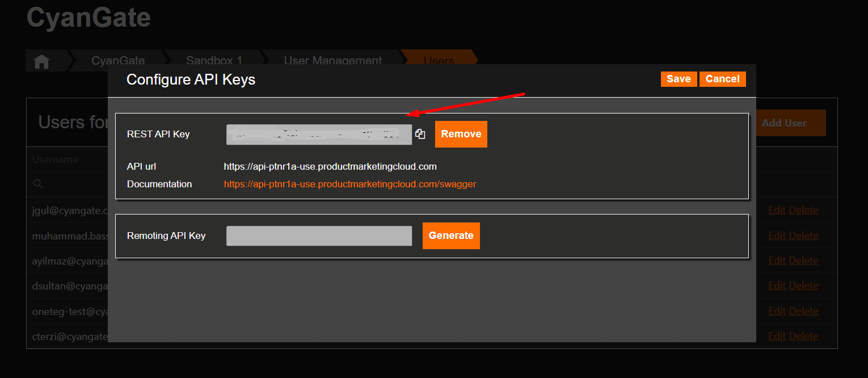Open the swagger documentation link

tap(349, 184)
